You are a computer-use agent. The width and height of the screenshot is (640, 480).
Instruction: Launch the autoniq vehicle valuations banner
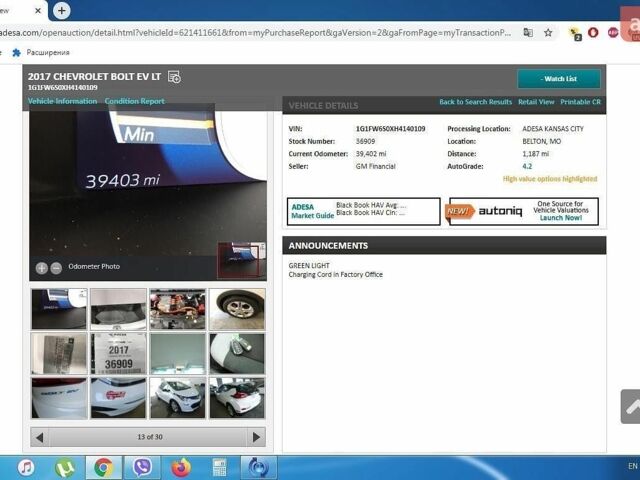(524, 211)
